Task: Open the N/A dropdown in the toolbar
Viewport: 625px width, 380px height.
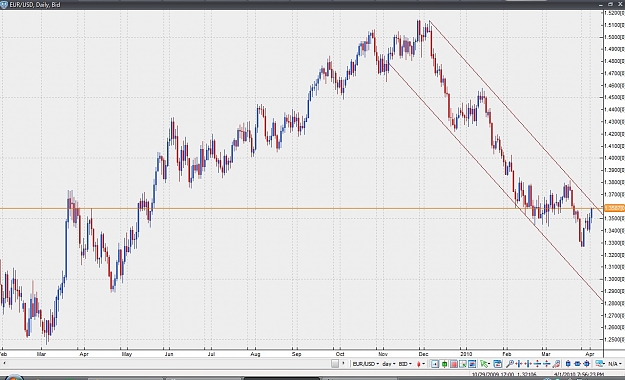Action: pos(616,364)
